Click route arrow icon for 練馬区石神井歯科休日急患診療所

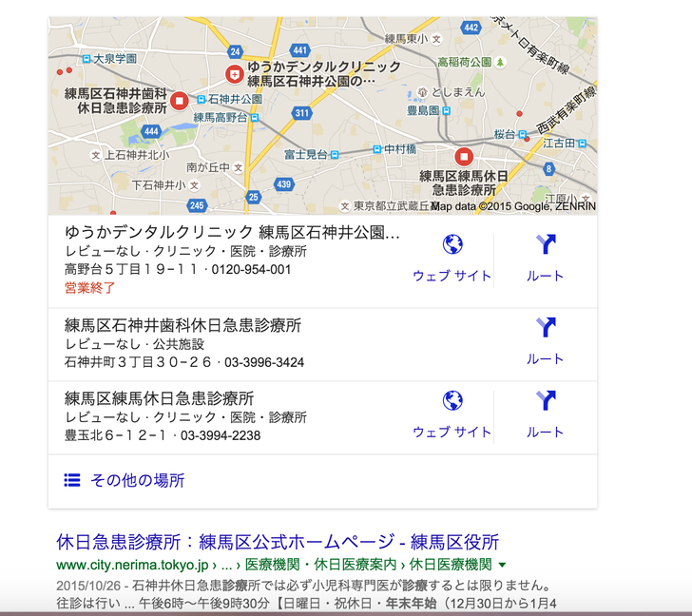coord(546,327)
